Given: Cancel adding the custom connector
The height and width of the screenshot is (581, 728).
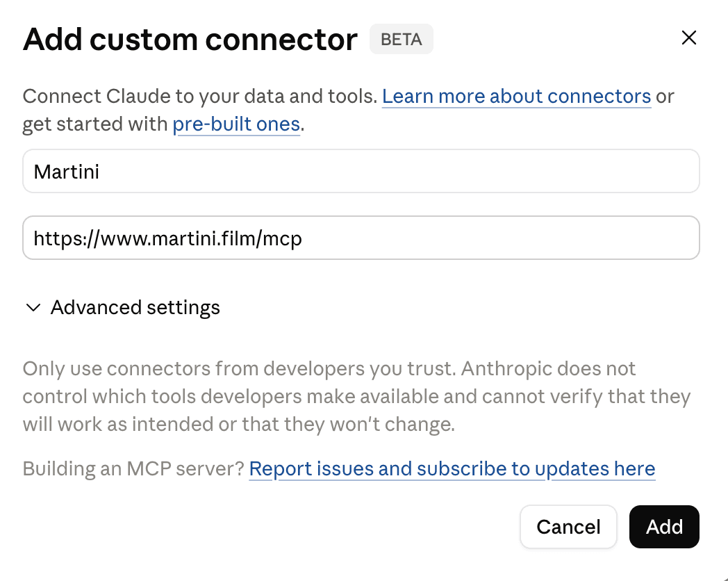Looking at the screenshot, I should click(568, 527).
